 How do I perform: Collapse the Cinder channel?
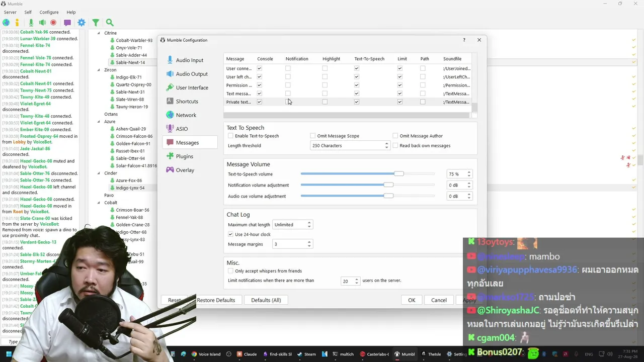99,173
